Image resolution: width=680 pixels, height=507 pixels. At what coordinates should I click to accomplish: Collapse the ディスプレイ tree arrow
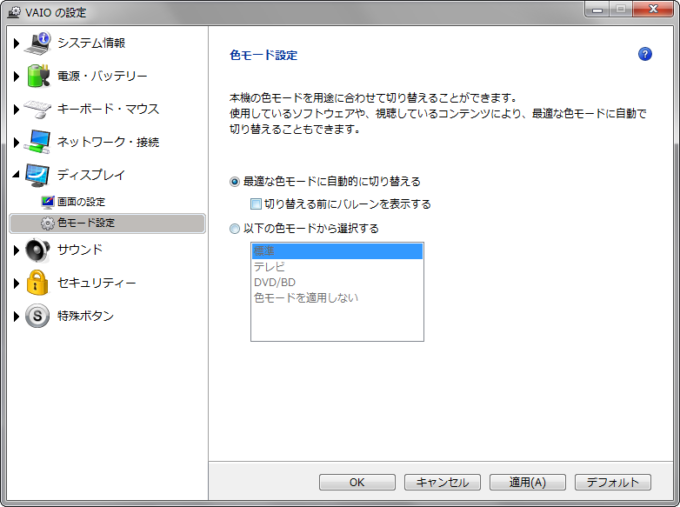pos(16,174)
